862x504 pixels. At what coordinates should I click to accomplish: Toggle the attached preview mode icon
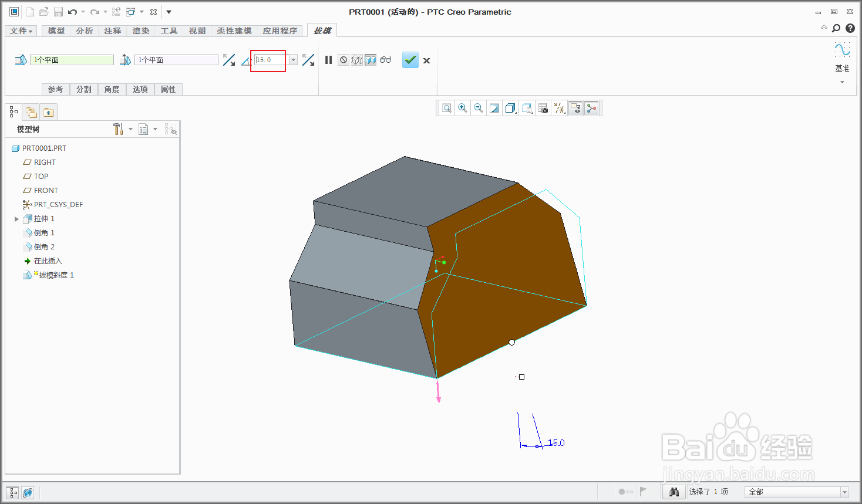pos(371,60)
